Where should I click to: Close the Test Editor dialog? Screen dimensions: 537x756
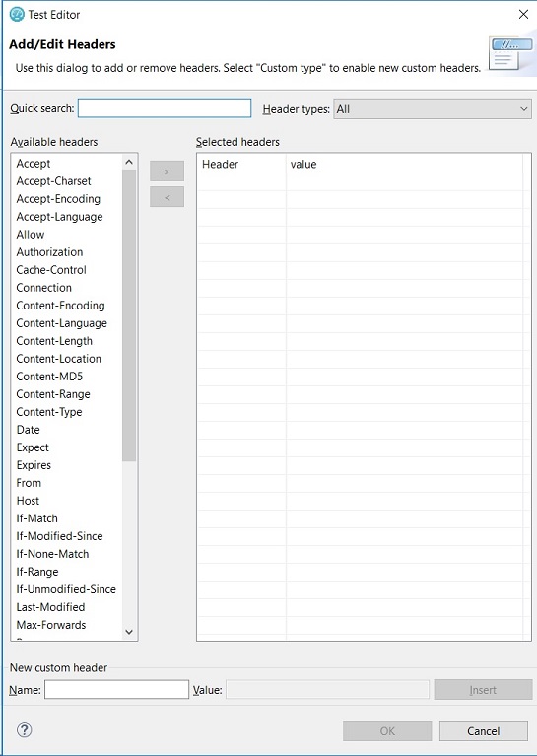point(523,15)
